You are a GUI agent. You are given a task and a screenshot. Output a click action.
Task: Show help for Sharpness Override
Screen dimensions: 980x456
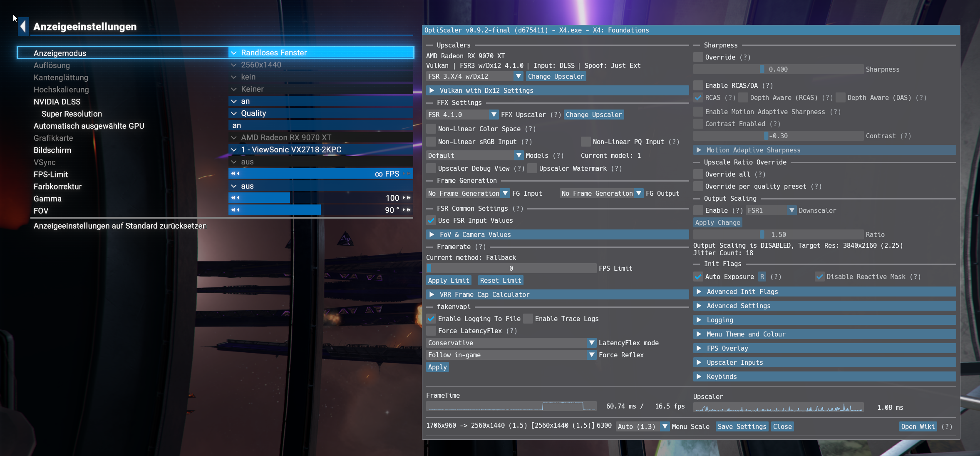point(745,57)
